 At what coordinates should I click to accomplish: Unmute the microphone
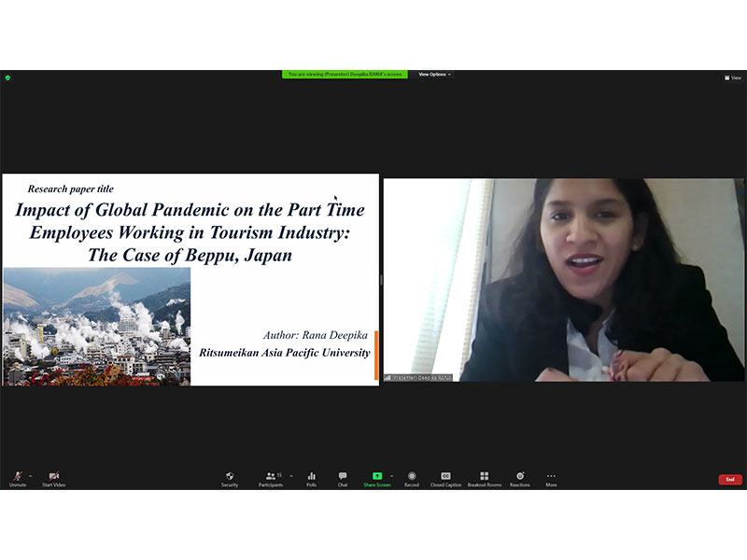pyautogui.click(x=17, y=477)
